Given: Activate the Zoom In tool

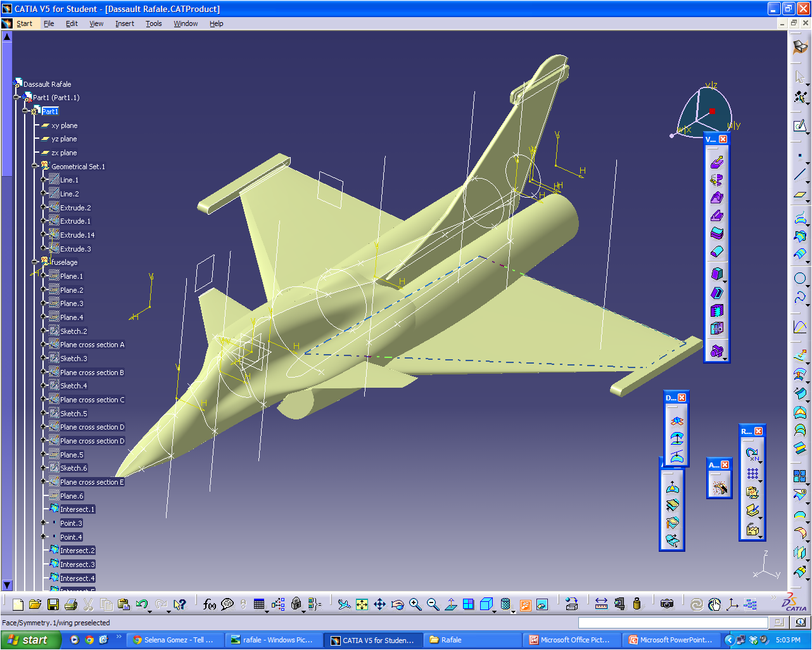Looking at the screenshot, I should click(416, 604).
